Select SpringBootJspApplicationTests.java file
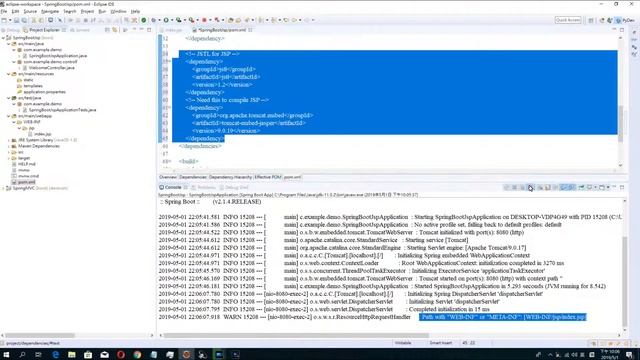The height and width of the screenshot is (360, 640). point(62,110)
